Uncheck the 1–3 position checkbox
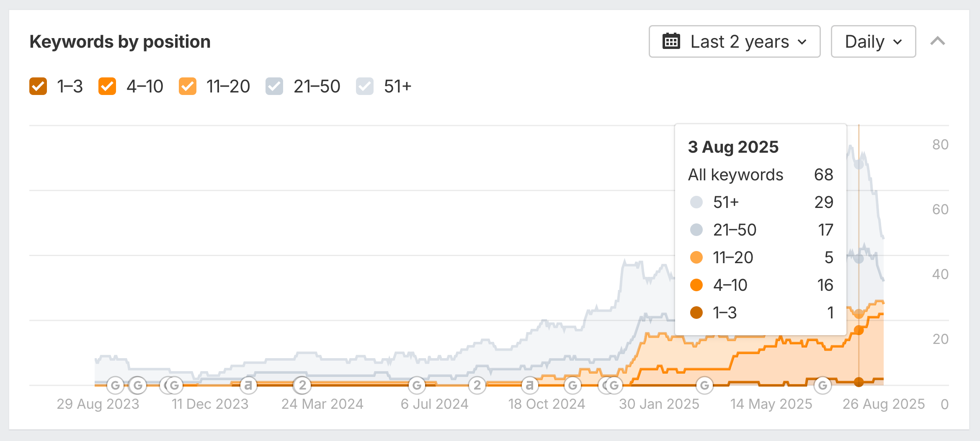Image resolution: width=980 pixels, height=441 pixels. 38,87
